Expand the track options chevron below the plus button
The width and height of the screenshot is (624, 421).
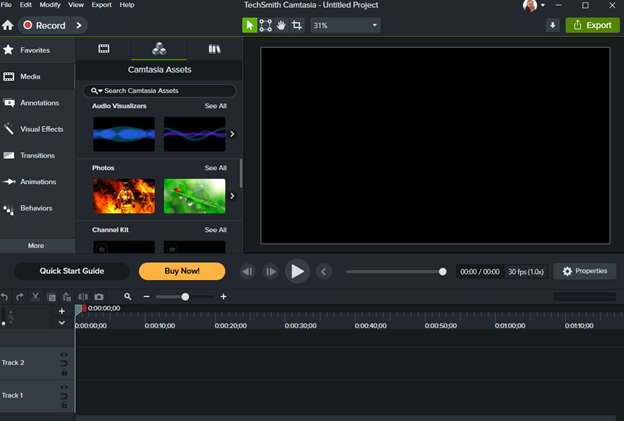(x=62, y=323)
